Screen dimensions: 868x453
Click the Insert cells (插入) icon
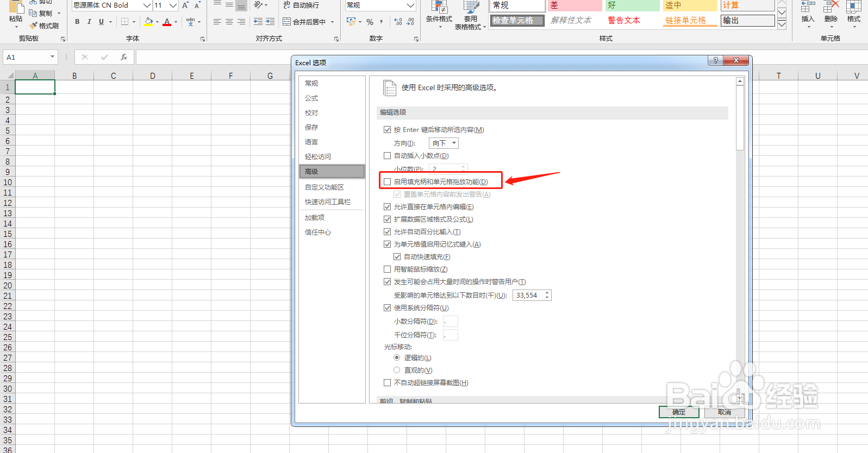(x=808, y=7)
